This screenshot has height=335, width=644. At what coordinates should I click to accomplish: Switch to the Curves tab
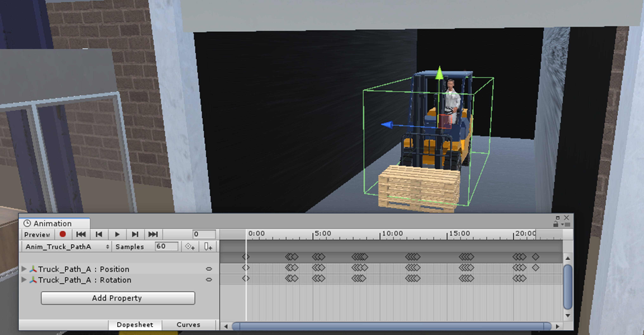(188, 325)
